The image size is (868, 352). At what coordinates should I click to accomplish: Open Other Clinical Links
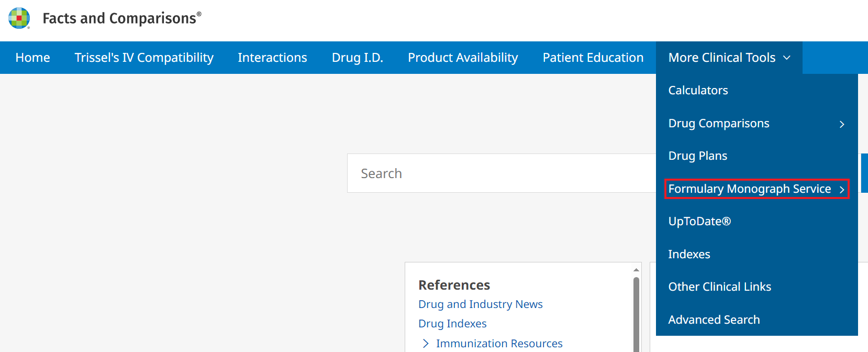pyautogui.click(x=719, y=287)
